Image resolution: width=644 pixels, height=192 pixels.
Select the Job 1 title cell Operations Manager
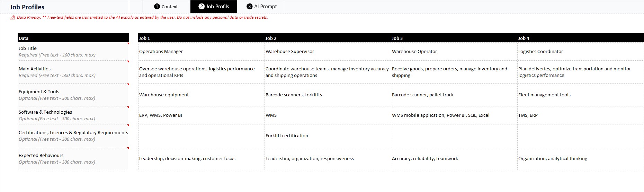point(201,51)
